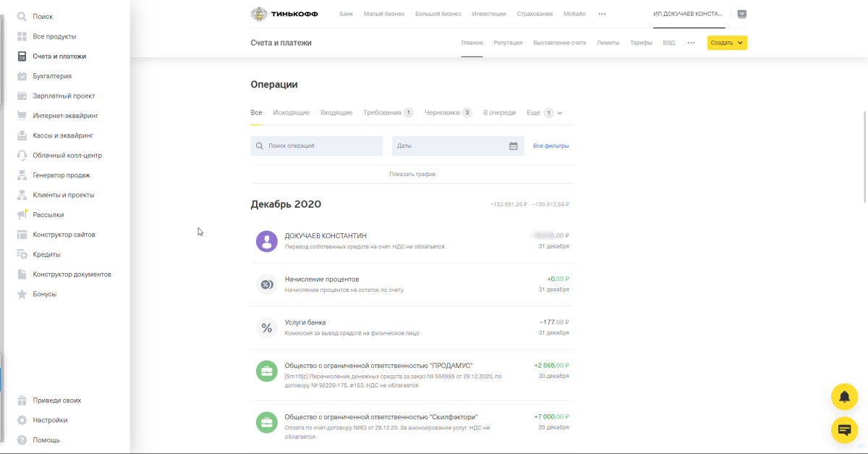
Task: Open Большой бизнес in top navigation
Action: (x=438, y=14)
